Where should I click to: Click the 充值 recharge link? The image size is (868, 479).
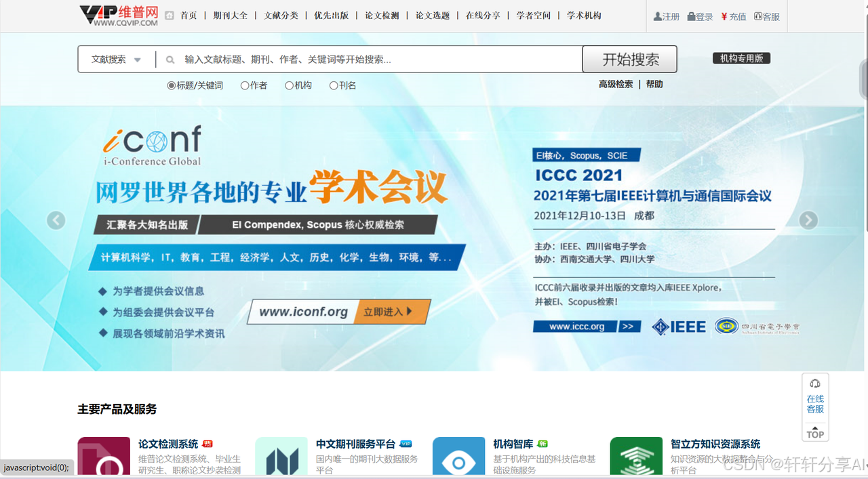point(733,16)
